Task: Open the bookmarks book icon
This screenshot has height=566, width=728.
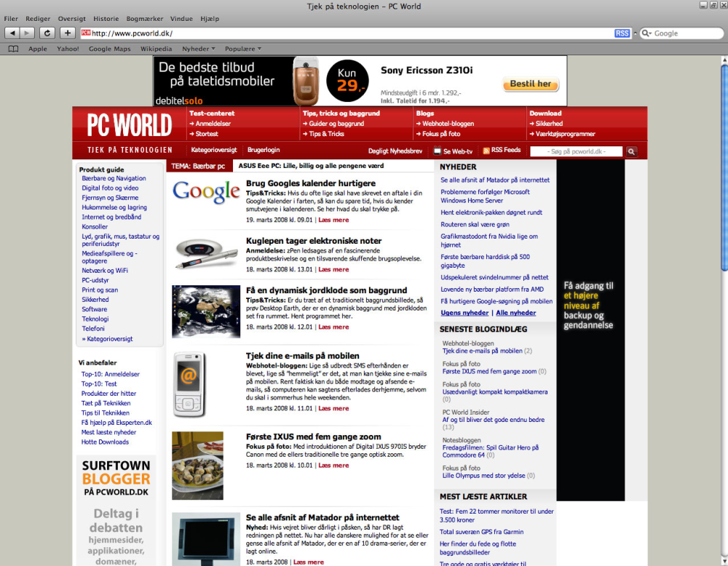Action: (13, 49)
